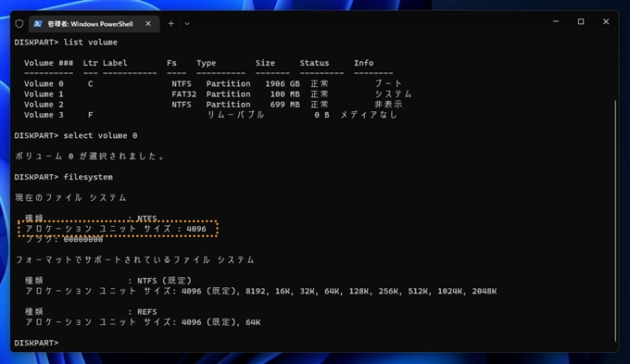Click the shield icon in title bar
Viewport: 630px width, 364px height.
pyautogui.click(x=19, y=24)
